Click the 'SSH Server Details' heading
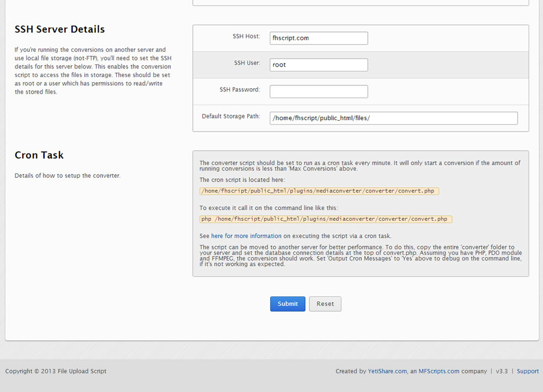This screenshot has width=543, height=392. (59, 29)
